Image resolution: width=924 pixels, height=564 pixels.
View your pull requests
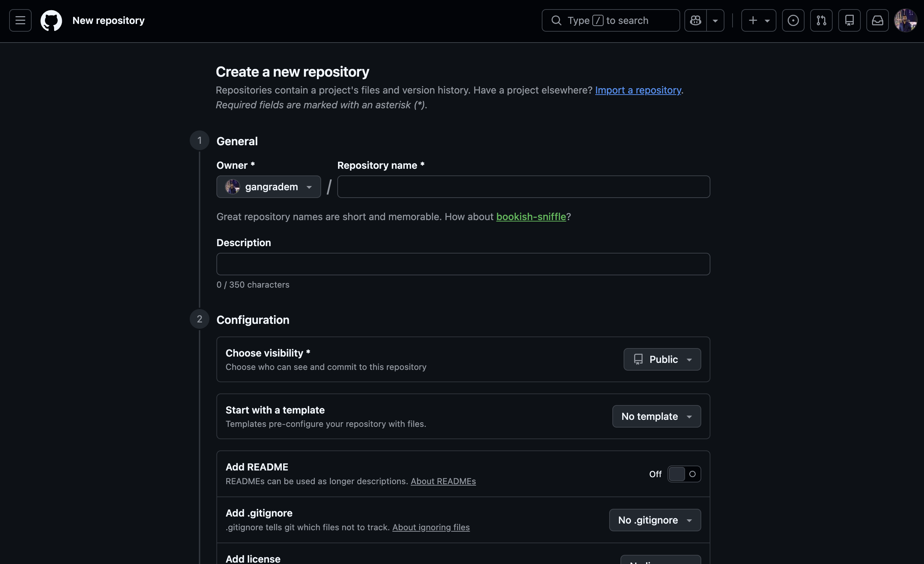pos(821,20)
